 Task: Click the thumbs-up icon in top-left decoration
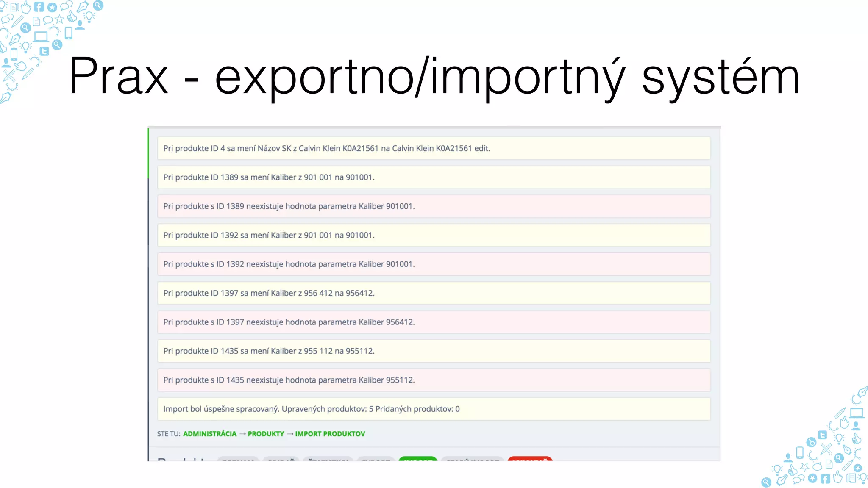(72, 17)
